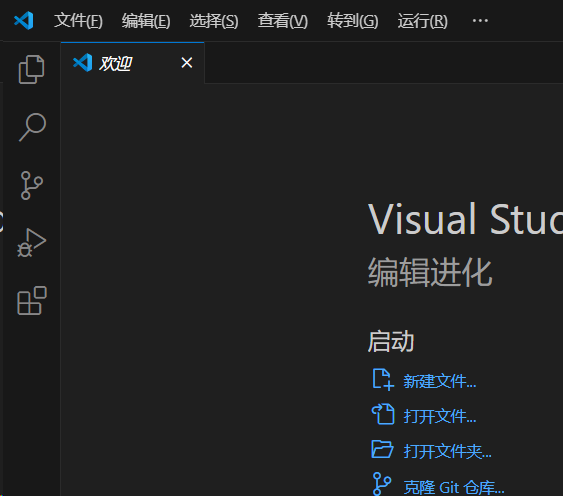Click the folder icon beside 打开文件夹

pos(382,449)
